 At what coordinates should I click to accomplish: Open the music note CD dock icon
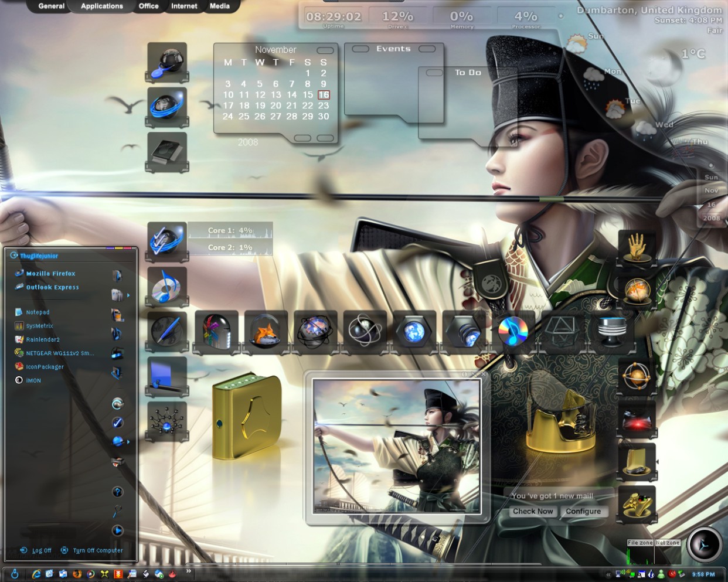click(x=167, y=286)
